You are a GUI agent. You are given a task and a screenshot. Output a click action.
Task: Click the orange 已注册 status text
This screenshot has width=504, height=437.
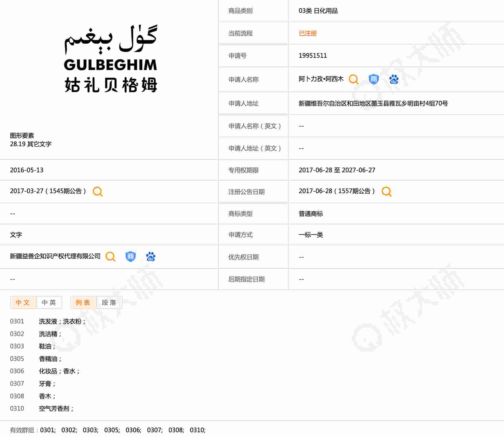click(x=308, y=33)
